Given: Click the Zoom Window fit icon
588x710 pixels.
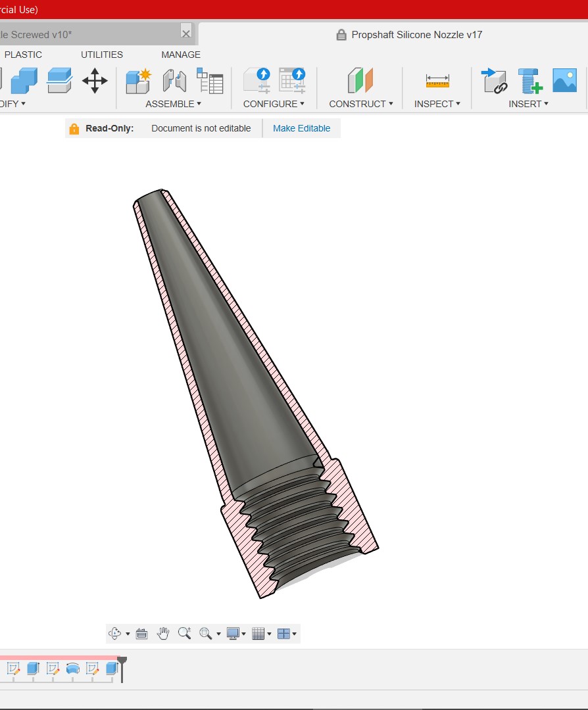Looking at the screenshot, I should click(x=206, y=634).
